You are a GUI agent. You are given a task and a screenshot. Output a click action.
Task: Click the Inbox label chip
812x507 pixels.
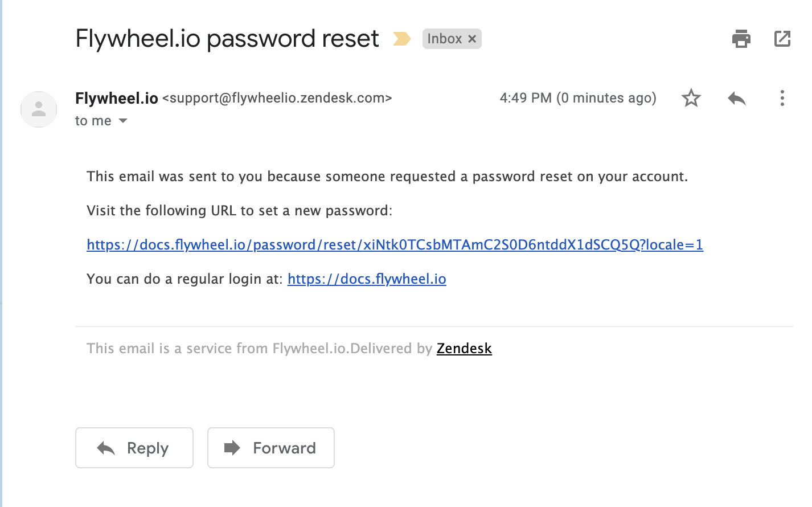click(445, 39)
